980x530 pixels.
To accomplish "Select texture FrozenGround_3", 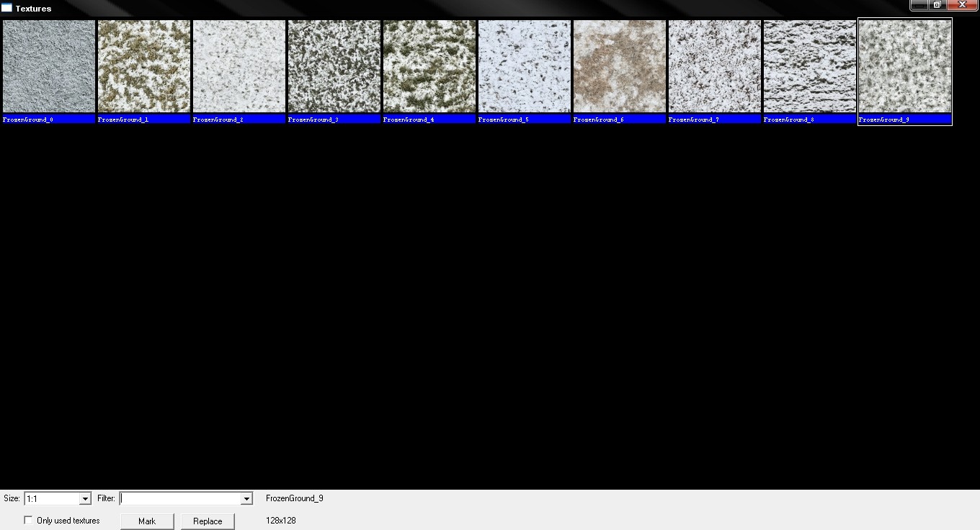I will click(x=334, y=66).
